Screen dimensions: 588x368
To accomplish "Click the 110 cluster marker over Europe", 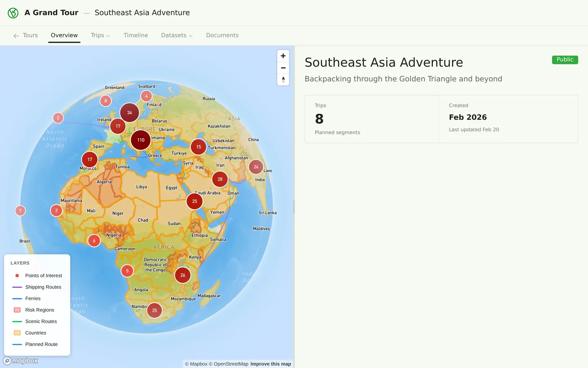I will (x=141, y=140).
